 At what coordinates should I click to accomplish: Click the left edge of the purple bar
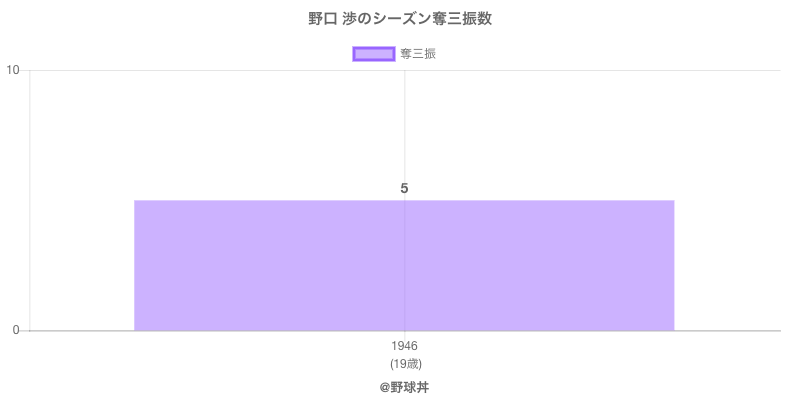point(136,265)
